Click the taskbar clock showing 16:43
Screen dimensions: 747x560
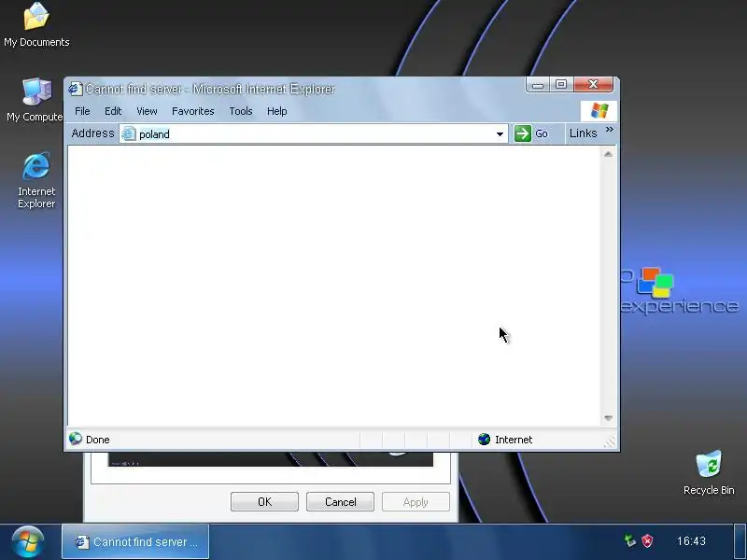[691, 541]
